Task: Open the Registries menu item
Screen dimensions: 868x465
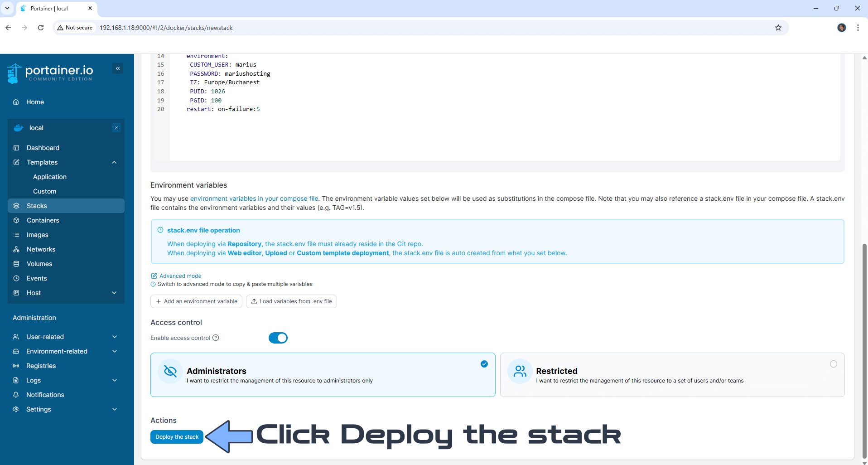Action: click(66, 366)
